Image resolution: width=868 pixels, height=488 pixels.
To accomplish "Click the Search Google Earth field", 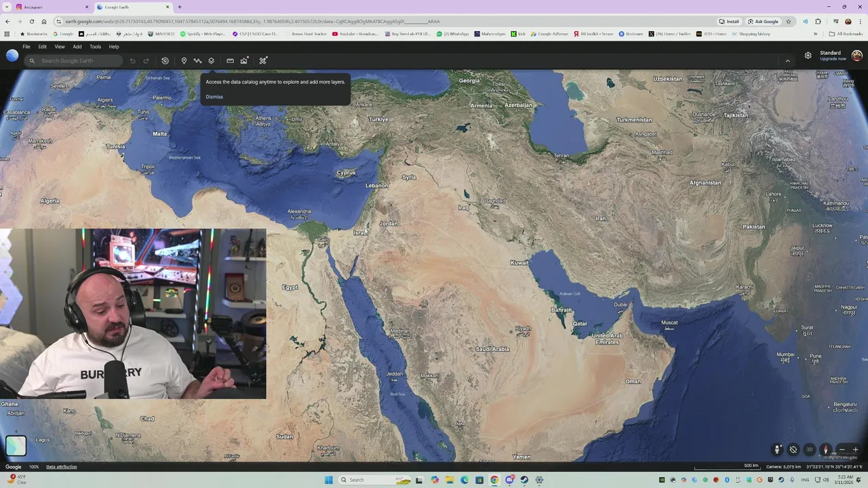I will [x=73, y=61].
